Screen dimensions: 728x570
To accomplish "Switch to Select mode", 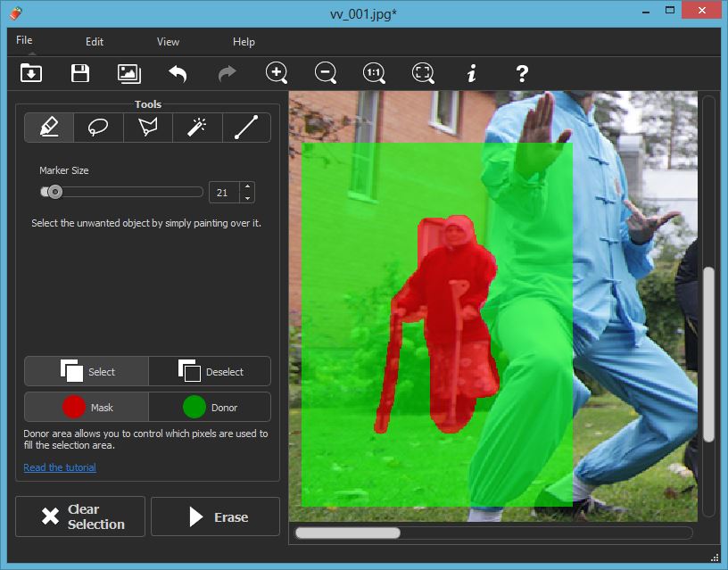I will click(87, 371).
